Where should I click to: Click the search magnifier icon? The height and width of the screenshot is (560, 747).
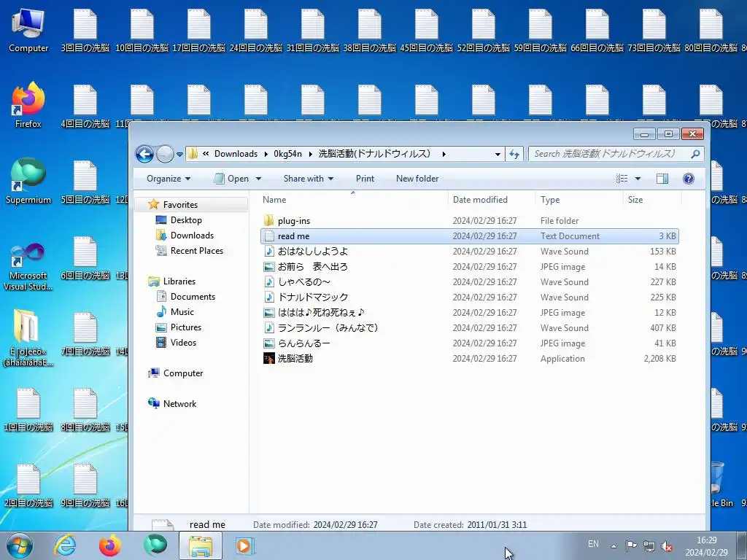tap(695, 154)
